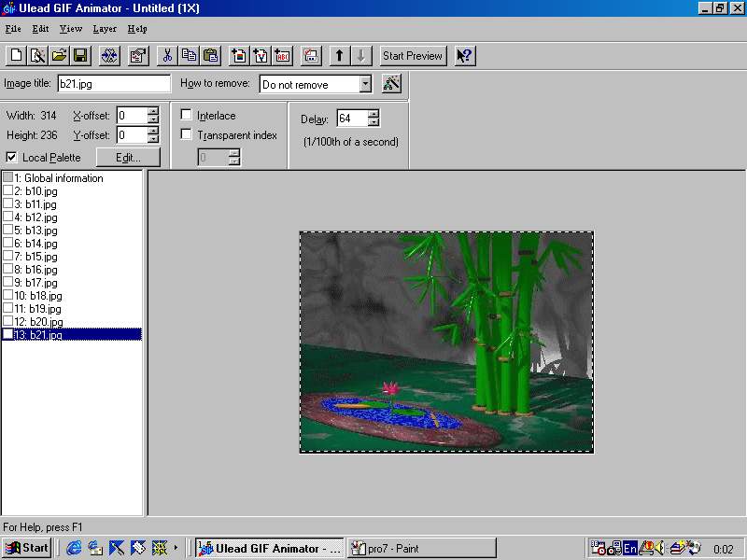Click the Cut scissors icon
The image size is (747, 560).
[166, 56]
